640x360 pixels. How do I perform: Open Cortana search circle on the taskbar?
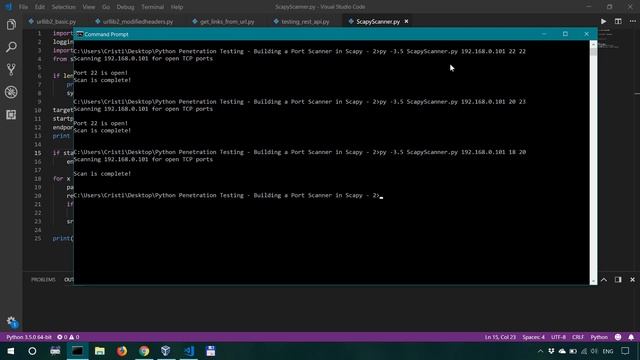(x=32, y=351)
